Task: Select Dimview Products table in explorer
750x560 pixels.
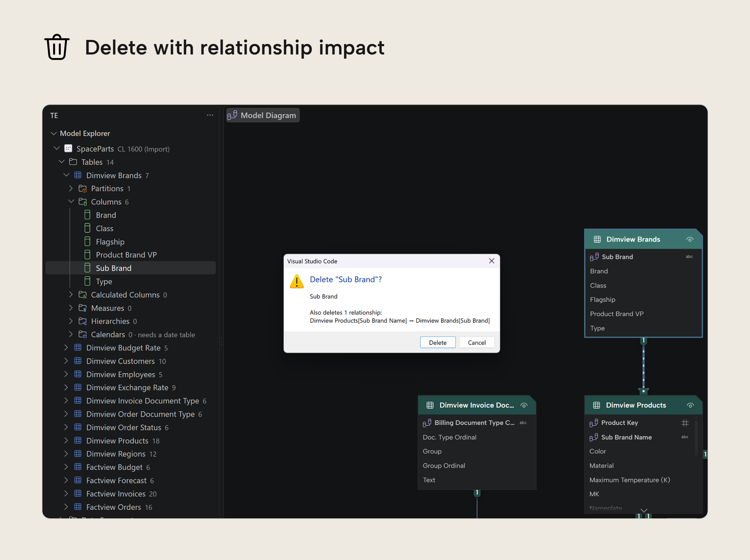Action: (x=131, y=441)
